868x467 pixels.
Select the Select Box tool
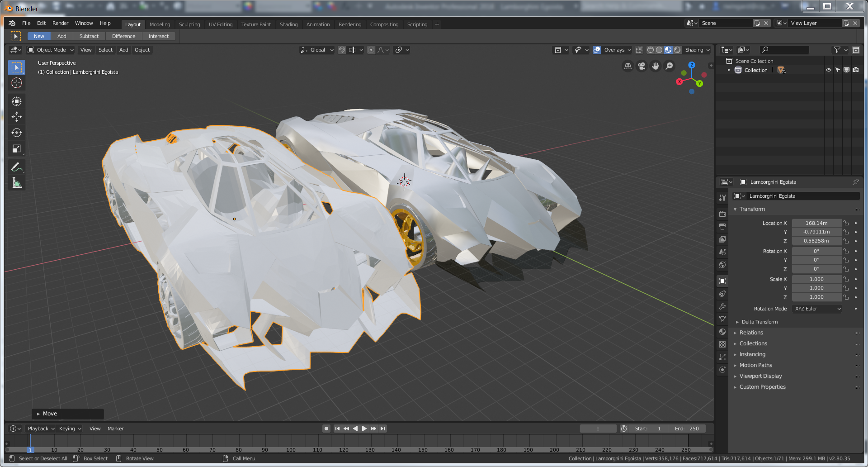17,67
